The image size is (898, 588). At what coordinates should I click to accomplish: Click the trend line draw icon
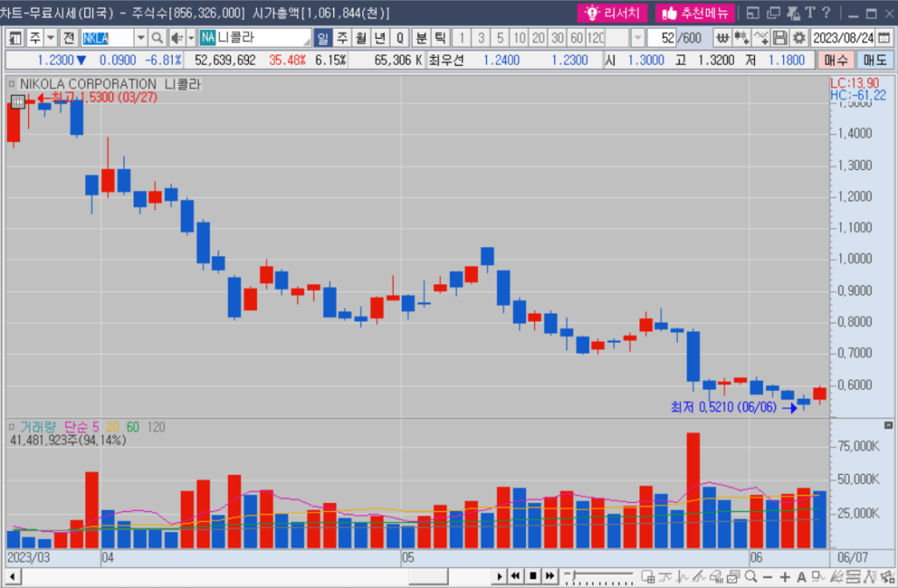(x=699, y=577)
